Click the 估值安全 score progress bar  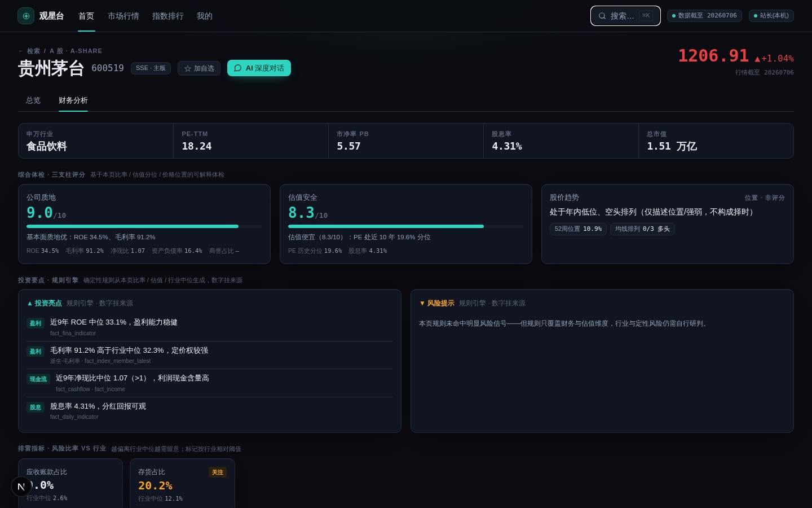tap(406, 226)
